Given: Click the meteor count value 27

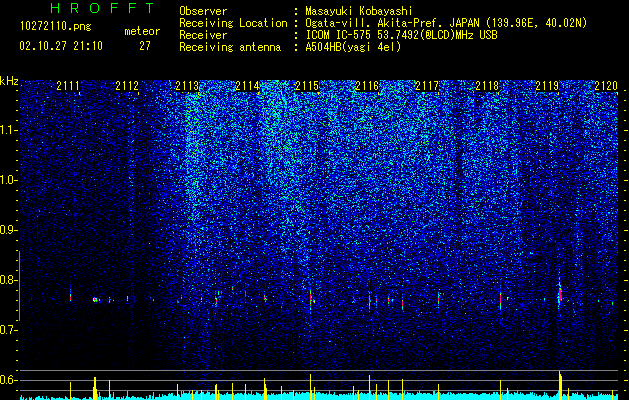Looking at the screenshot, I should click(x=145, y=46).
